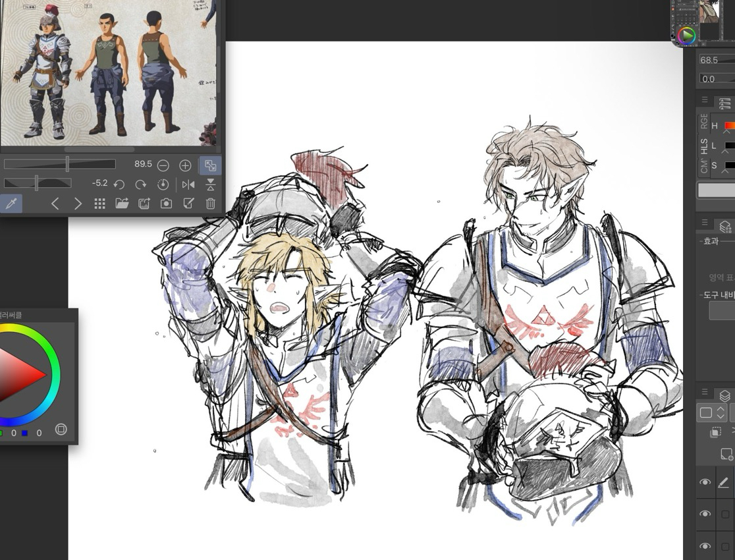The width and height of the screenshot is (735, 560).
Task: Flip the reference image horizontally
Action: pyautogui.click(x=188, y=184)
